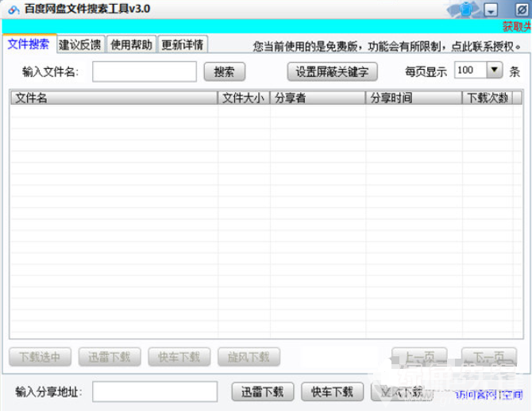The image size is (532, 411).
Task: Focus the 输入分享地址 text field
Action: pos(155,392)
